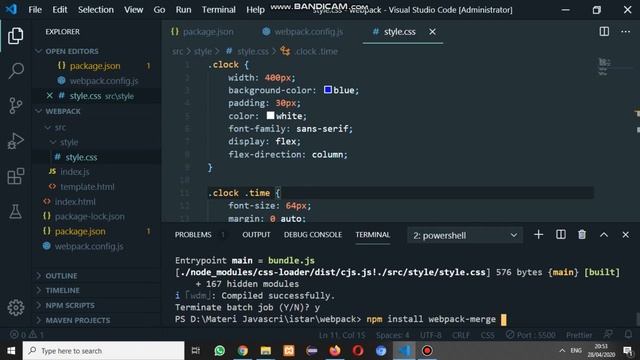This screenshot has height=360, width=640.
Task: Open the Extensions view
Action: pos(16,176)
